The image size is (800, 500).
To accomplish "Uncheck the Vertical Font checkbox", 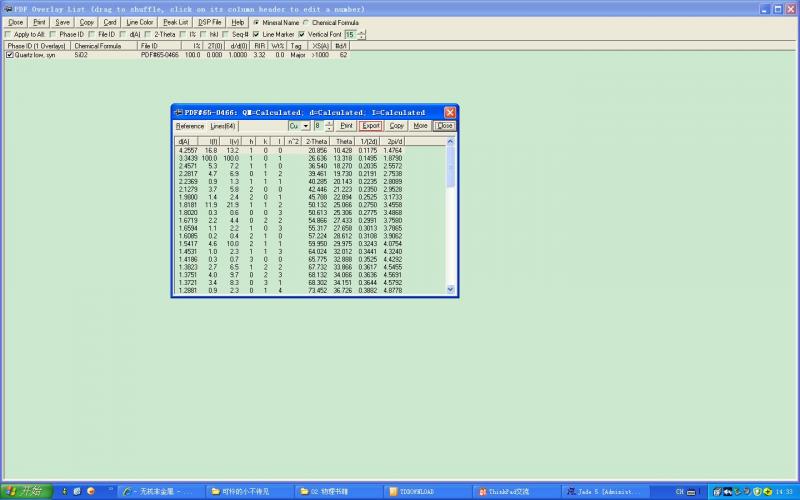I will (302, 34).
